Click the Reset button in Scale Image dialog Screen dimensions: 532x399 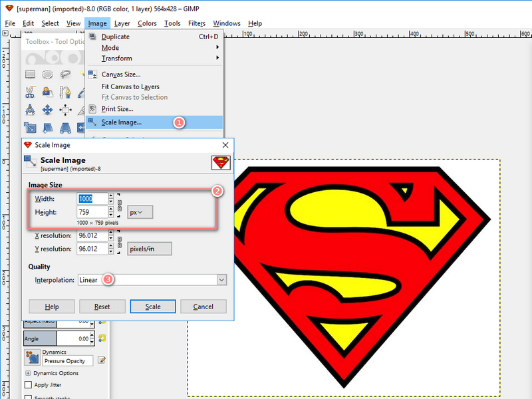coord(102,307)
